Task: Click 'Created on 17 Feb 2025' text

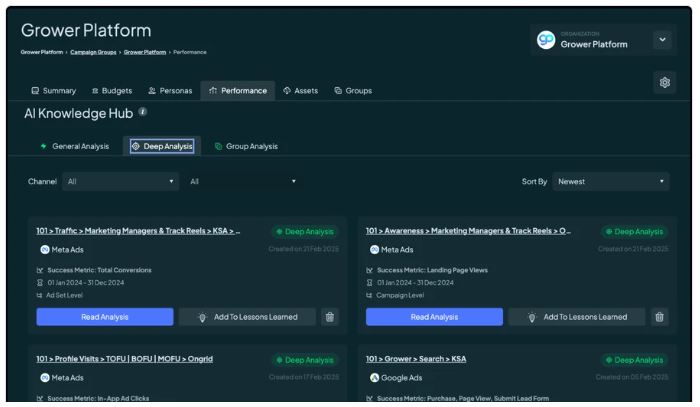Action: 304,377
